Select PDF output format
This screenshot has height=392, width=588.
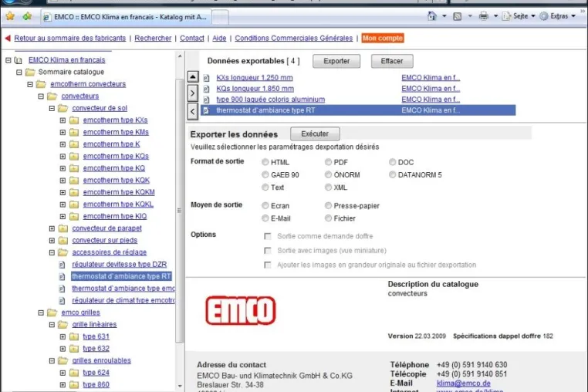(x=328, y=162)
